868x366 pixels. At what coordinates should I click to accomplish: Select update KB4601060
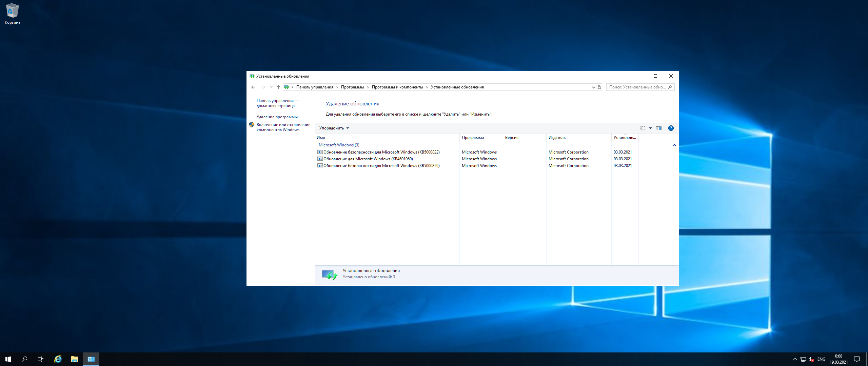[368, 159]
